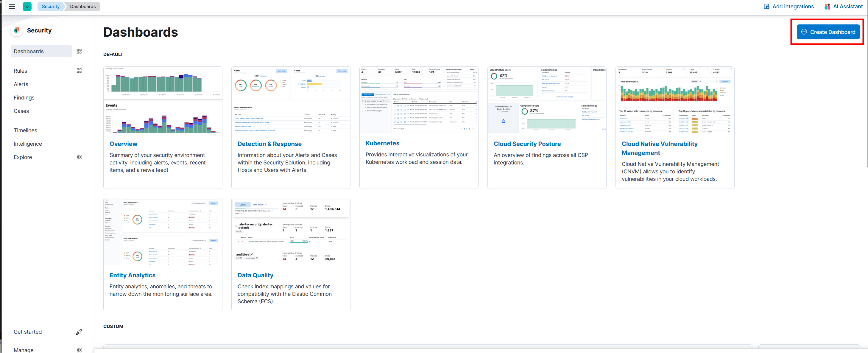Open Manage in the sidebar
868x353 pixels.
(24, 350)
